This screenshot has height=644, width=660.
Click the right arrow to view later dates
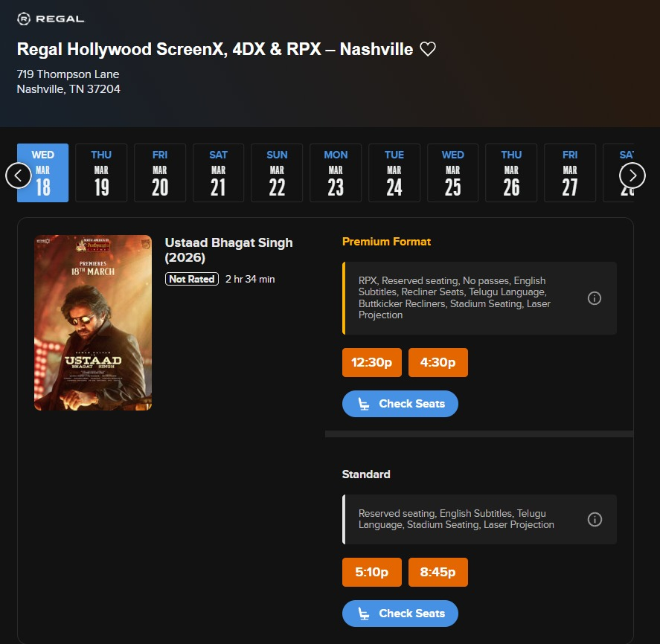[632, 176]
